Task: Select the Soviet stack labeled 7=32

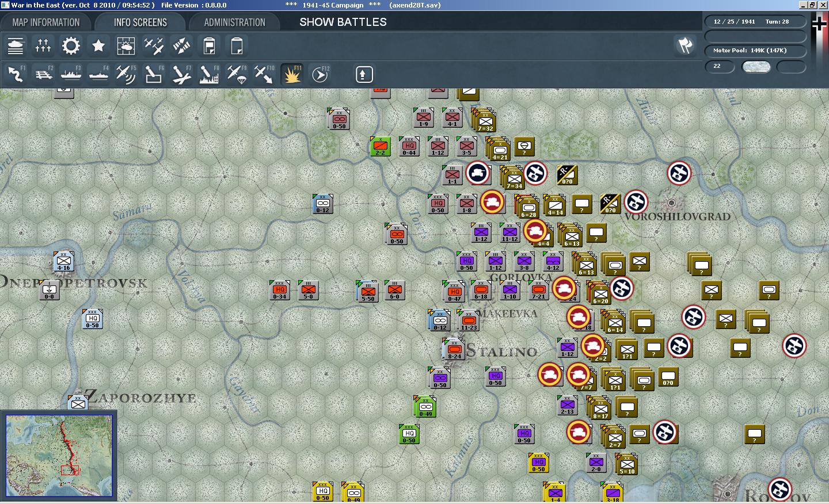Action: [484, 120]
